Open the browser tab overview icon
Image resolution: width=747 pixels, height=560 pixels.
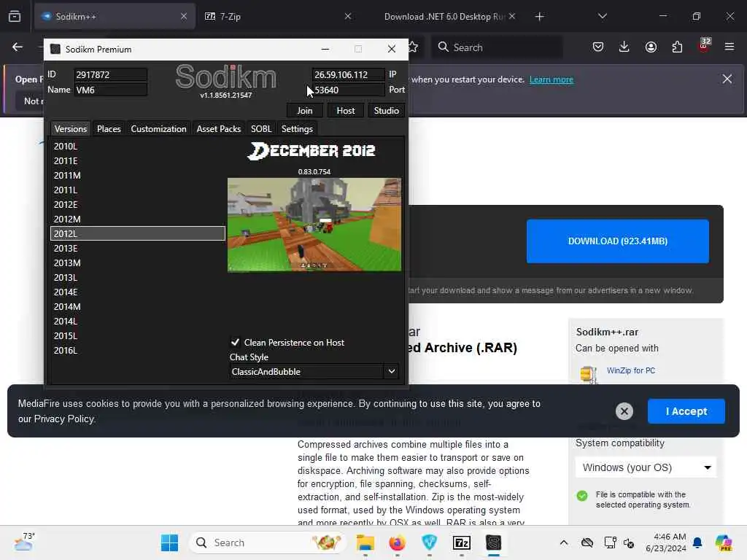pyautogui.click(x=15, y=16)
